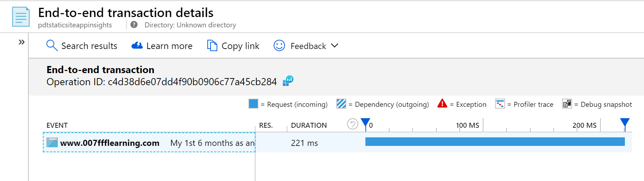The image size is (644, 181).
Task: Click the right timeline end marker
Action: pyautogui.click(x=625, y=124)
